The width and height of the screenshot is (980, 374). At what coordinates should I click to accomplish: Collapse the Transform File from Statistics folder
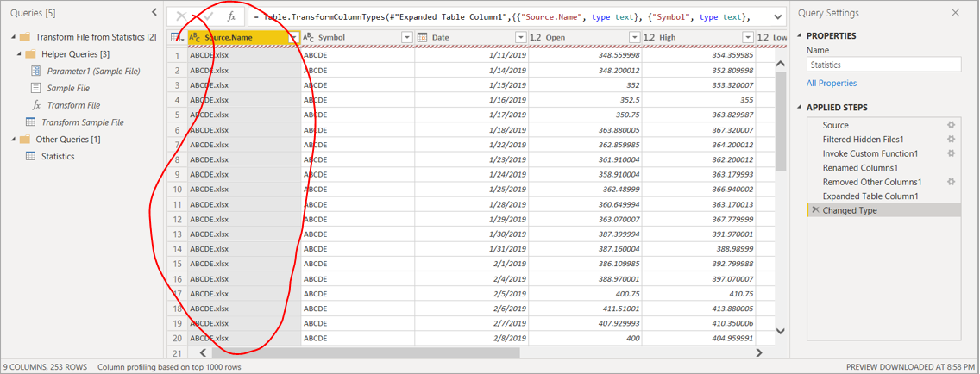coord(13,37)
